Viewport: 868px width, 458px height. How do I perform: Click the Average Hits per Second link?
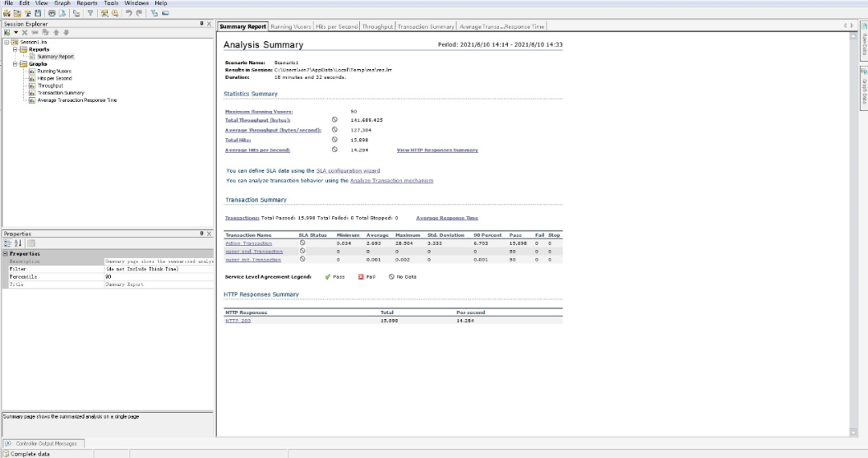click(x=257, y=150)
